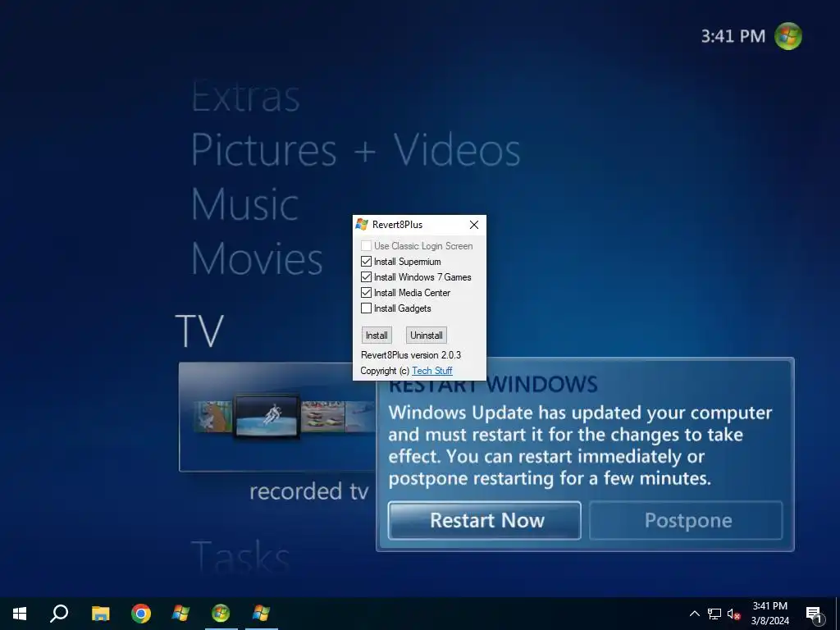The image size is (840, 630).
Task: Click Revert8Plus version 2.0.3 text
Action: pos(411,355)
